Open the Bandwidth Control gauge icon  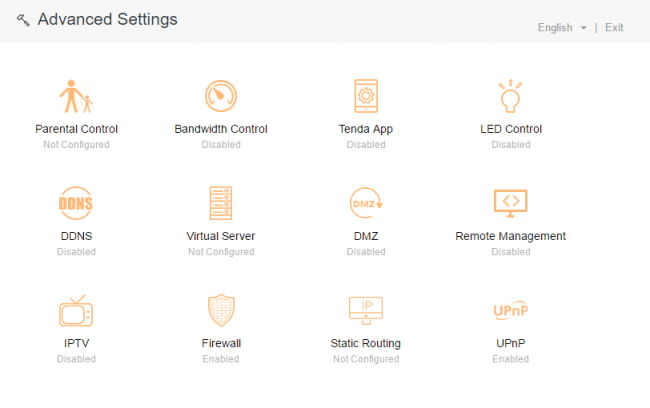pos(221,96)
